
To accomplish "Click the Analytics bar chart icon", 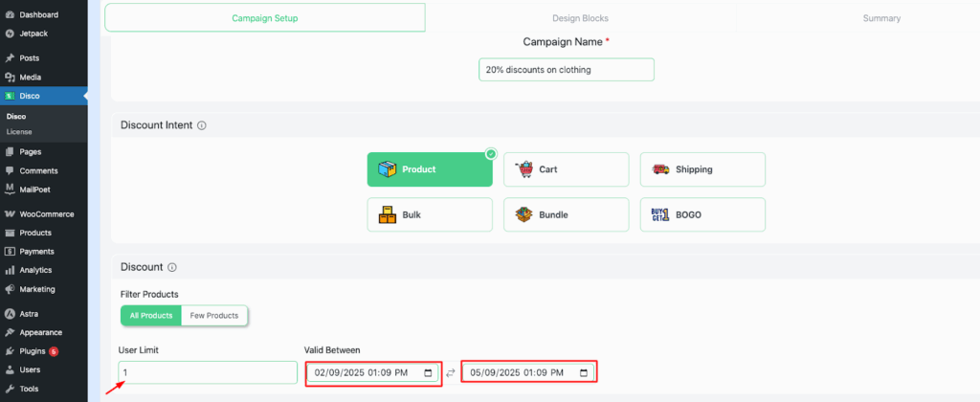I will click(10, 270).
